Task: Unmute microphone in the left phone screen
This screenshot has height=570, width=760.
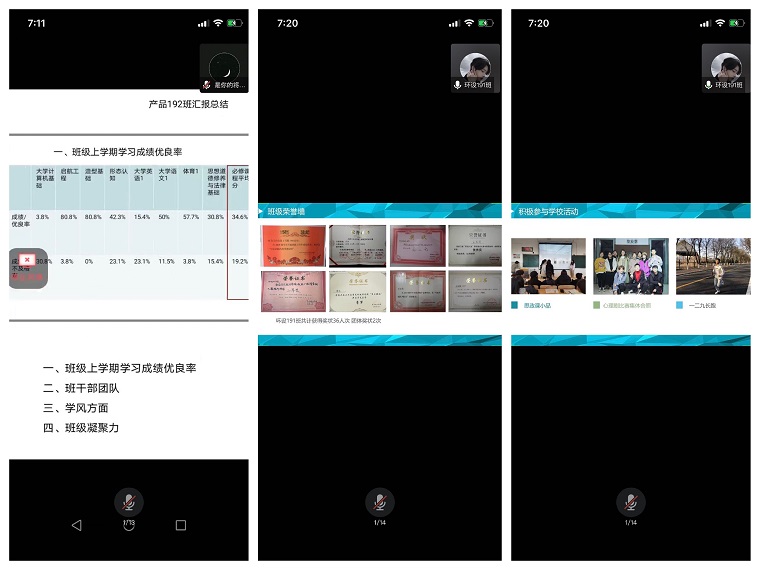Action: click(x=128, y=503)
